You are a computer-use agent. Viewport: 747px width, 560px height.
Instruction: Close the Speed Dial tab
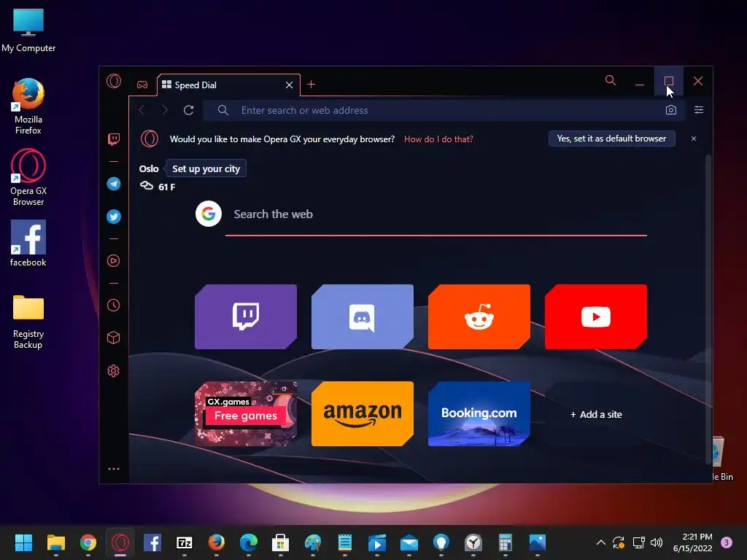(289, 85)
